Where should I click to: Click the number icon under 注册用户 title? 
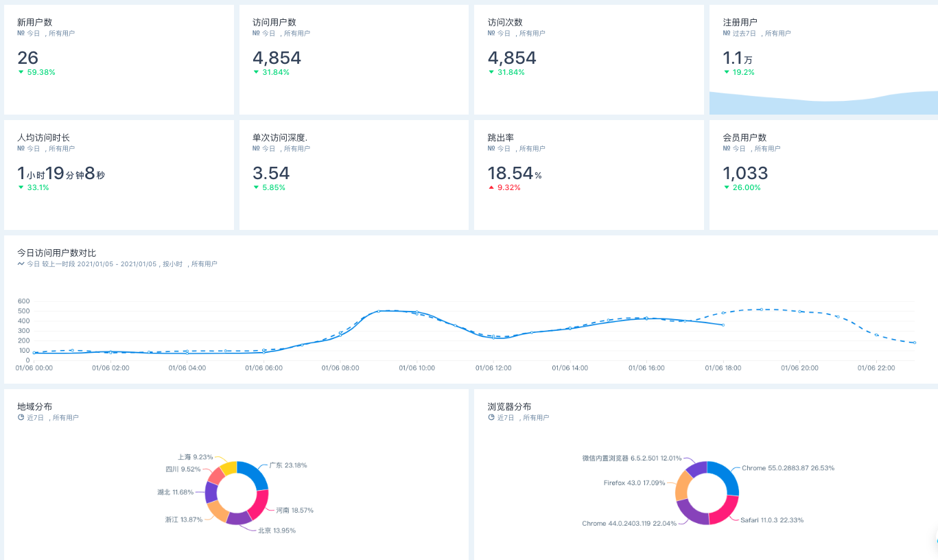(727, 33)
